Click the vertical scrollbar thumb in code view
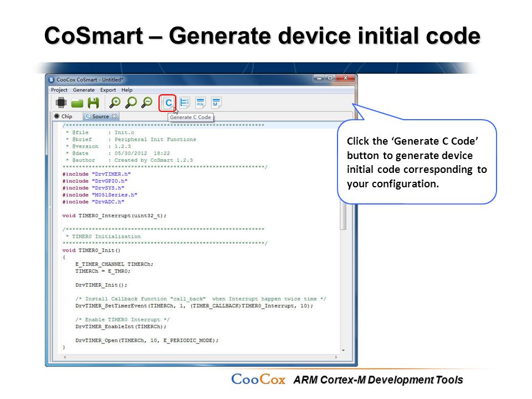532x399 pixels. (344, 217)
